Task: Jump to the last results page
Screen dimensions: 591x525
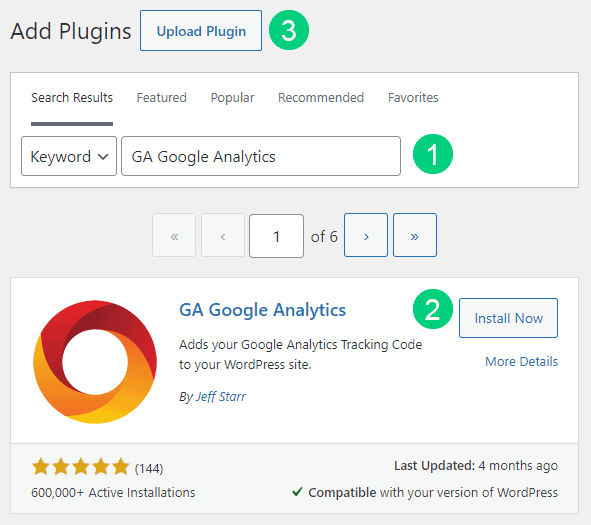Action: (x=415, y=235)
